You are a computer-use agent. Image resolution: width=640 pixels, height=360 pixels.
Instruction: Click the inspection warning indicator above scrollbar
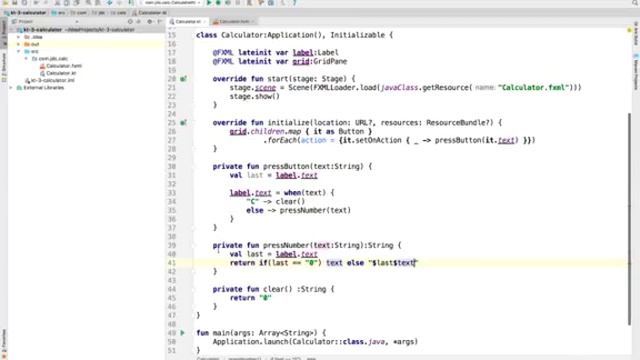pyautogui.click(x=629, y=30)
